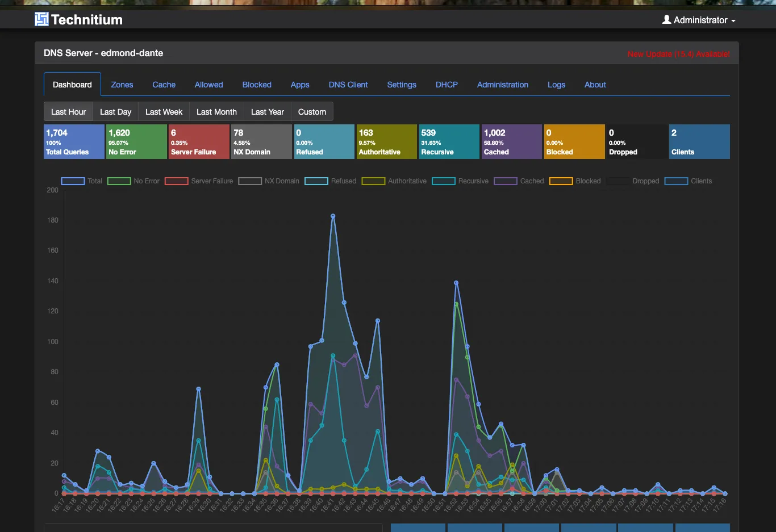This screenshot has width=776, height=532.
Task: Toggle the Recursive legend entry
Action: (460, 181)
